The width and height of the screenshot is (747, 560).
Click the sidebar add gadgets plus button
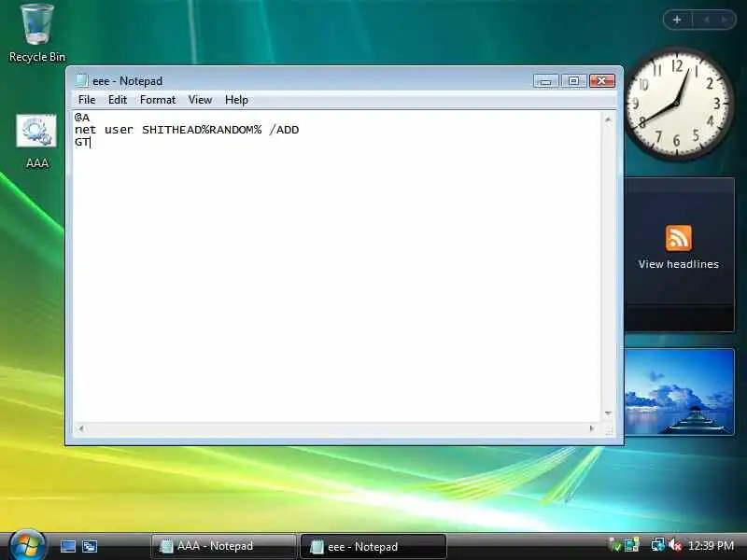pyautogui.click(x=677, y=20)
